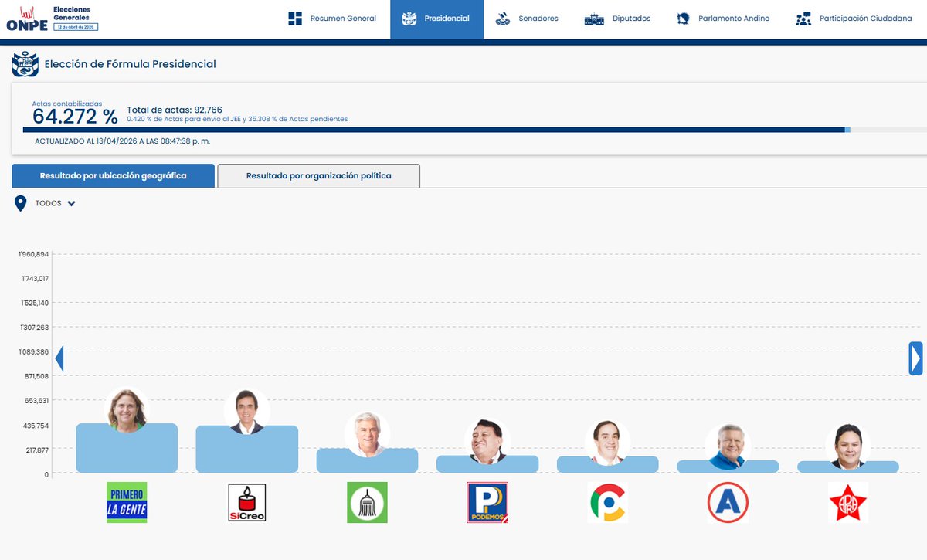Click the APRA red star logo
The height and width of the screenshot is (560, 927).
click(848, 502)
